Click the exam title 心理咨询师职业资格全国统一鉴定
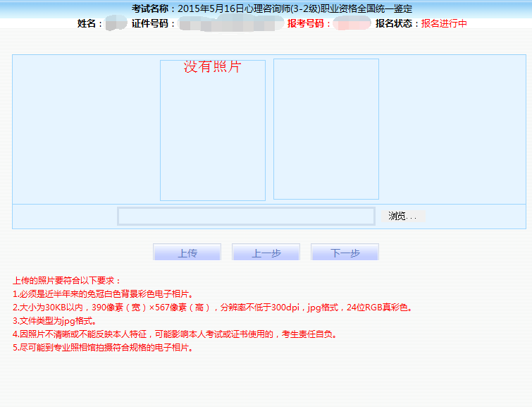 295,9
